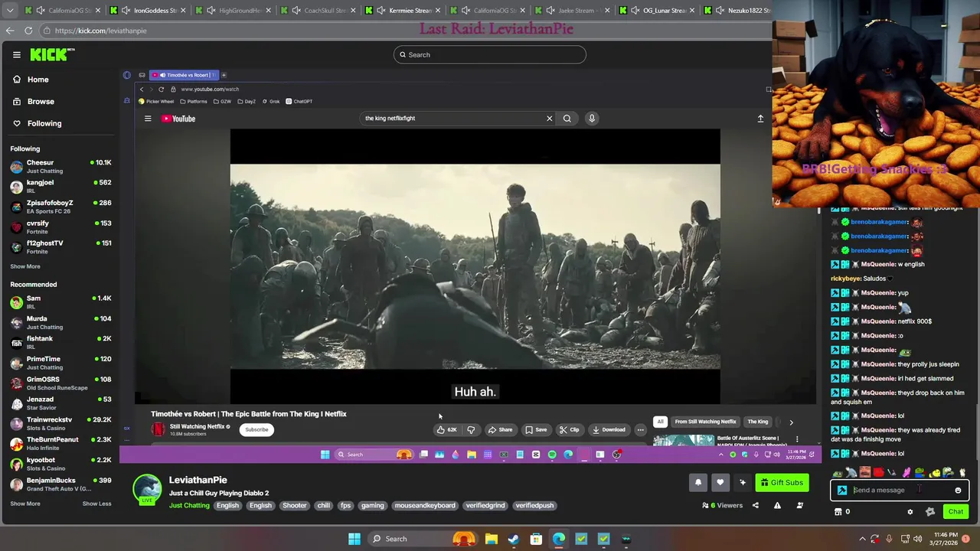Click the YouTube Clip button

click(x=570, y=430)
